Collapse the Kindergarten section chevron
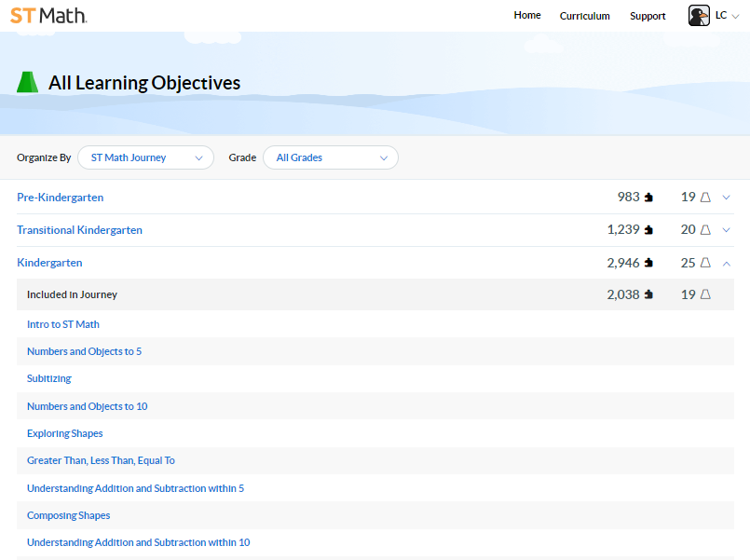Screen dimensions: 750x560 (726, 263)
